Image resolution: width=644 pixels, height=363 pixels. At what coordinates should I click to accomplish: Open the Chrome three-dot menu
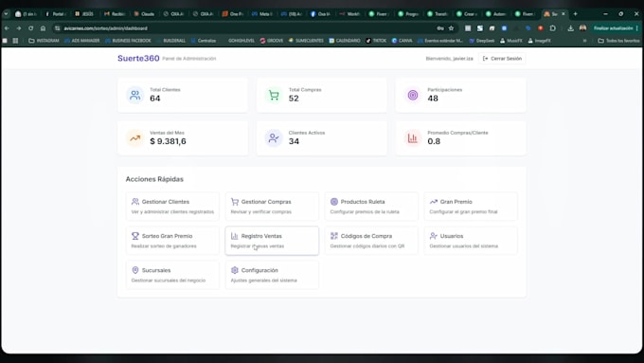(x=637, y=28)
